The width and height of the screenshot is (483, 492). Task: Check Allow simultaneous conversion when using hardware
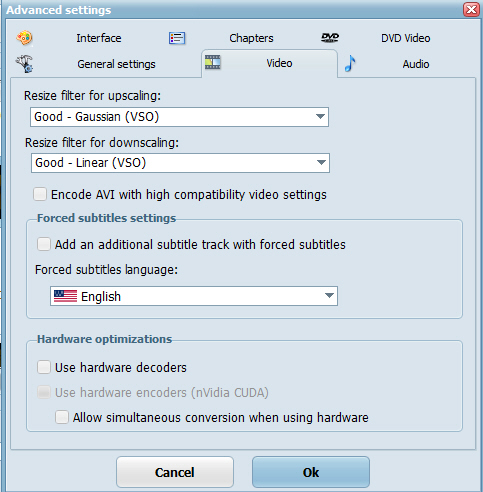point(62,417)
